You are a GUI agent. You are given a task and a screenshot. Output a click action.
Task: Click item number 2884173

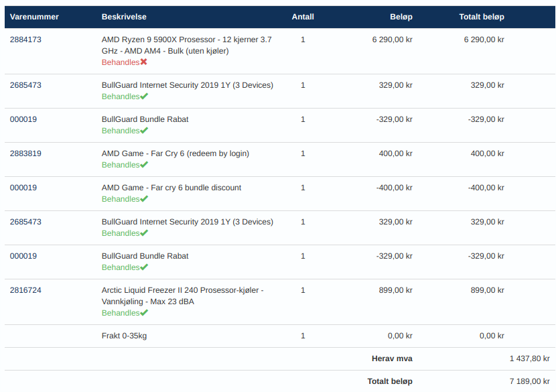pos(25,40)
